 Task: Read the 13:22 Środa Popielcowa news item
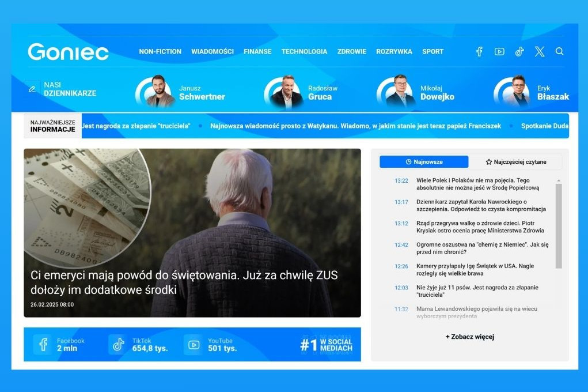click(477, 184)
